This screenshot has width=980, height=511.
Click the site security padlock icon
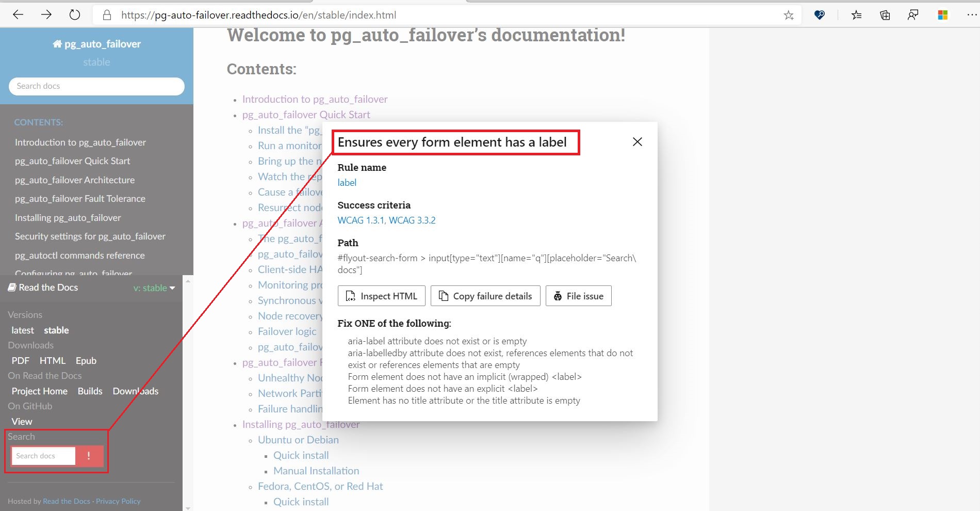[x=107, y=14]
